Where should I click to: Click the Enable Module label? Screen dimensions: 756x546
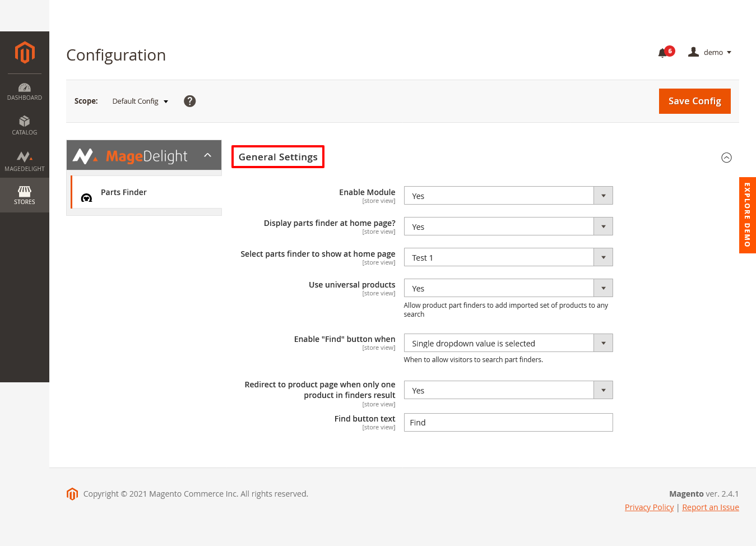tap(367, 192)
